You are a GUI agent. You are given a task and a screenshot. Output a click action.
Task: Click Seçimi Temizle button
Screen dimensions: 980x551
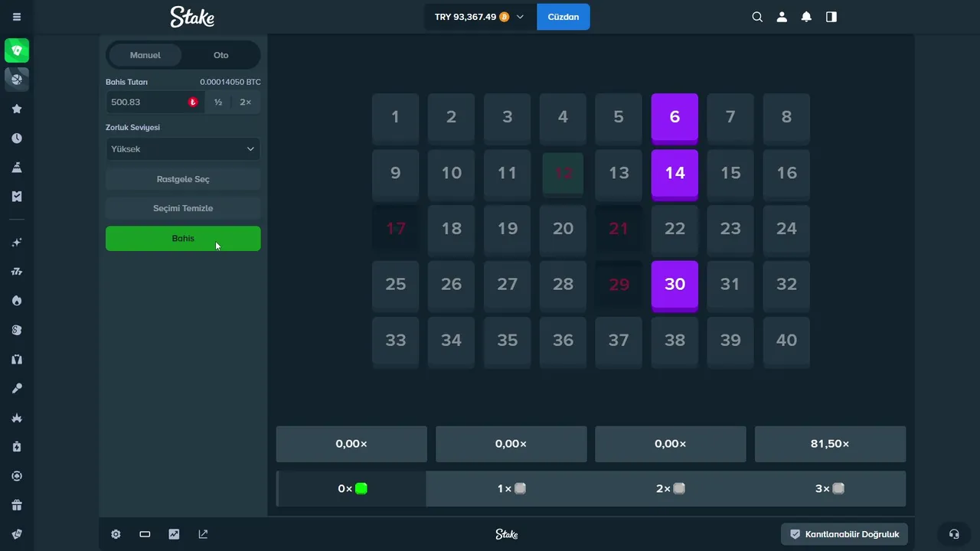[x=183, y=208]
